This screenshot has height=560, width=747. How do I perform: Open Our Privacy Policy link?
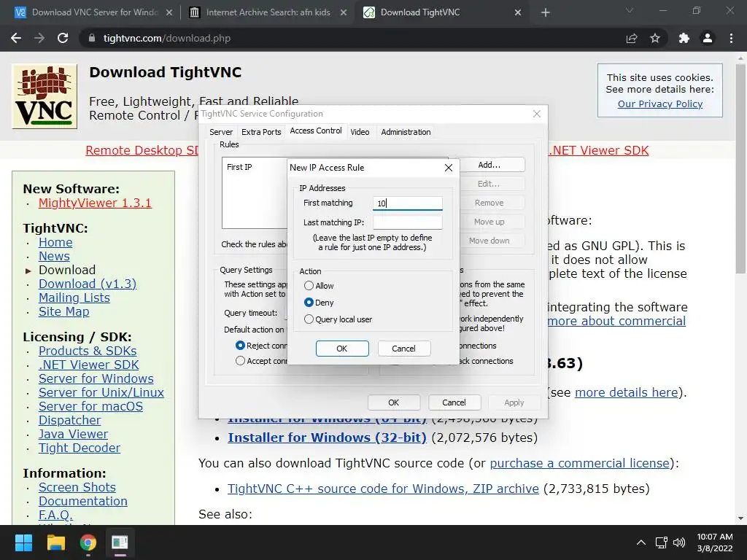click(659, 104)
